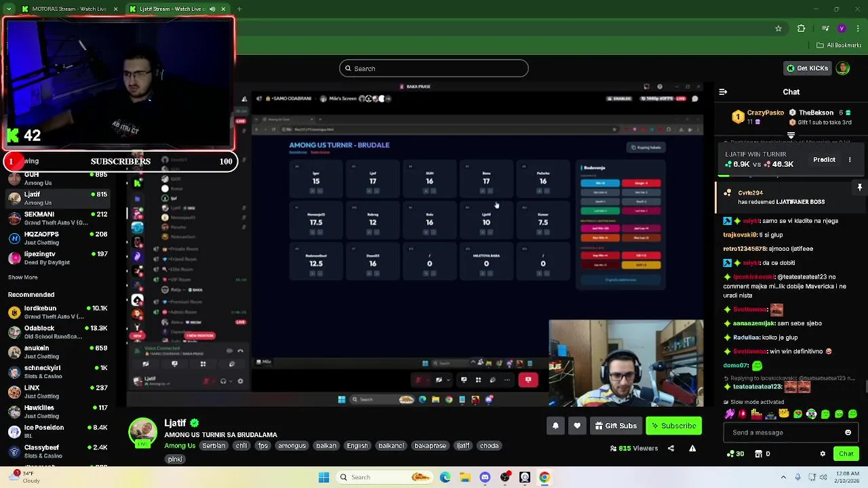Open the chat shop icon
This screenshot has width=868, height=488.
[760, 453]
